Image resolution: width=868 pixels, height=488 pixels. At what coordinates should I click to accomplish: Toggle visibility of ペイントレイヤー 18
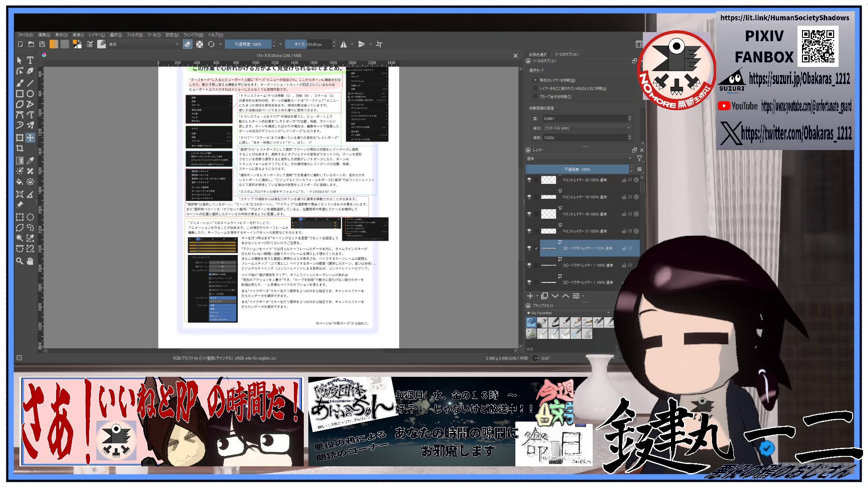[529, 214]
